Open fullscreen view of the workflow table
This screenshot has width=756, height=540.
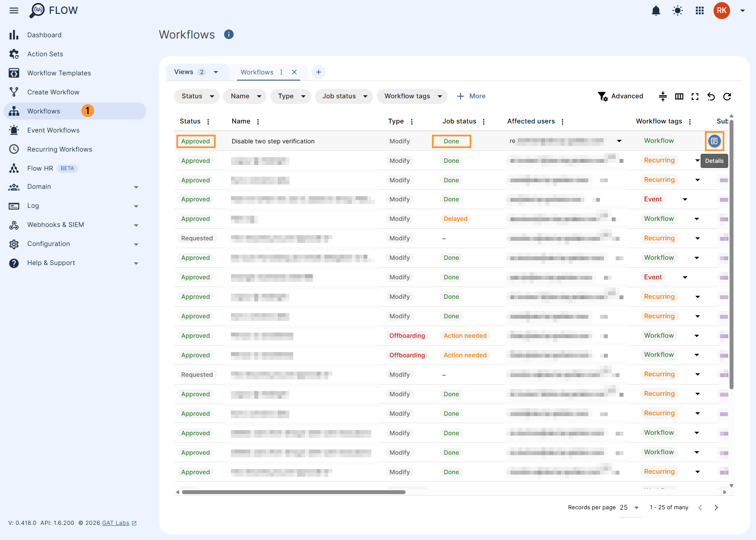tap(695, 96)
